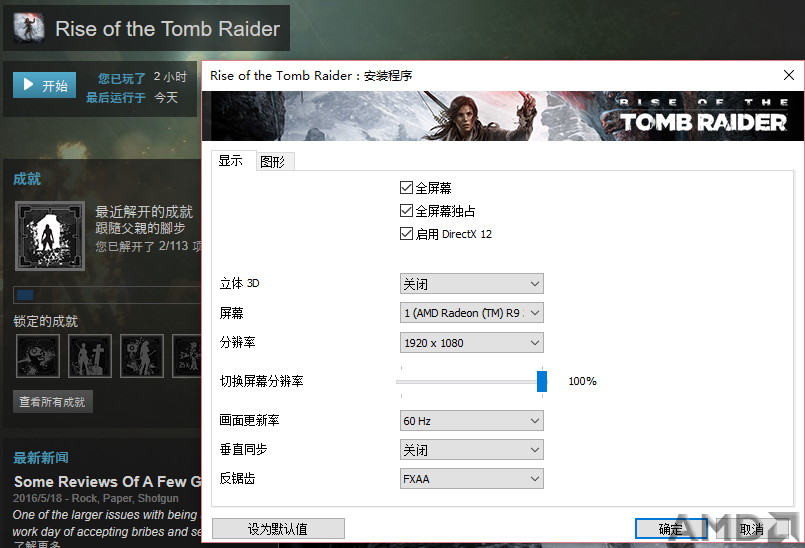The height and width of the screenshot is (548, 805).
Task: Click the achievement progress bar
Action: pos(107,295)
